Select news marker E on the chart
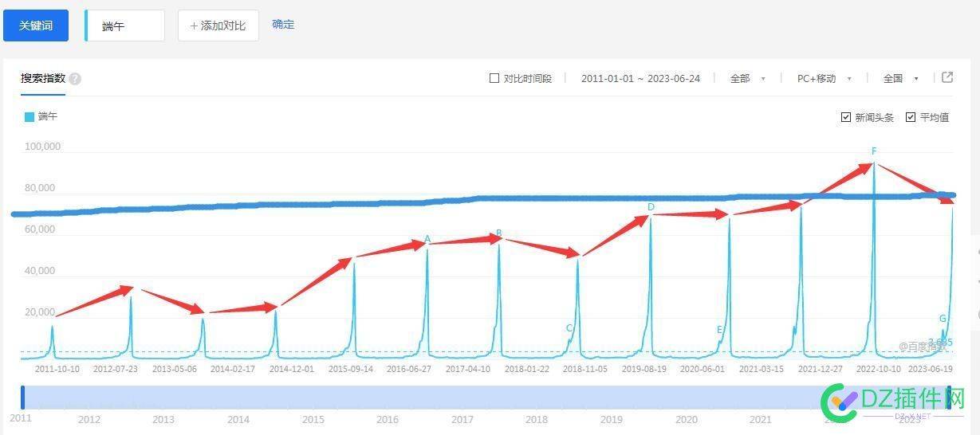980x435 pixels. tap(719, 330)
